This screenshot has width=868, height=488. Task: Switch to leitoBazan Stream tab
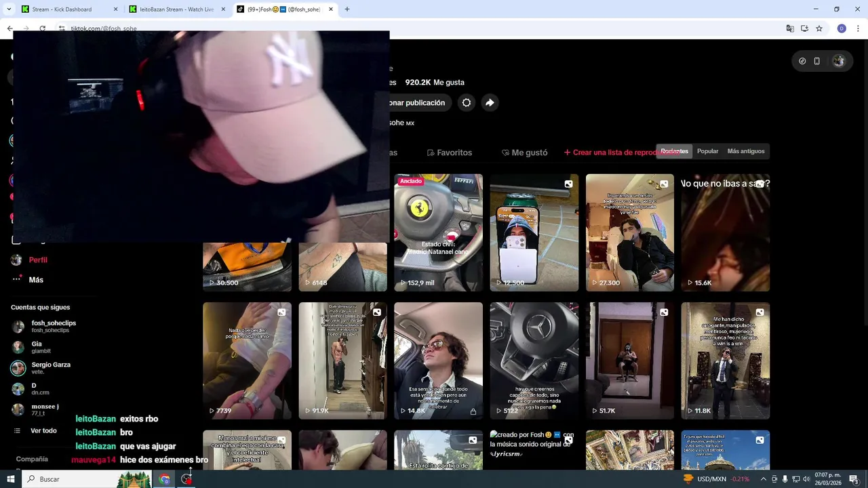tap(178, 9)
